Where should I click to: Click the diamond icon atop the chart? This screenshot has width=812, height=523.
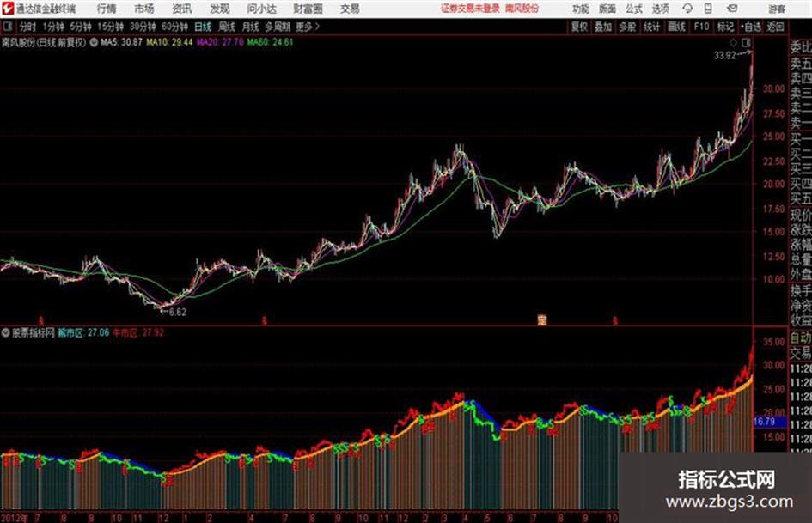coord(733,42)
